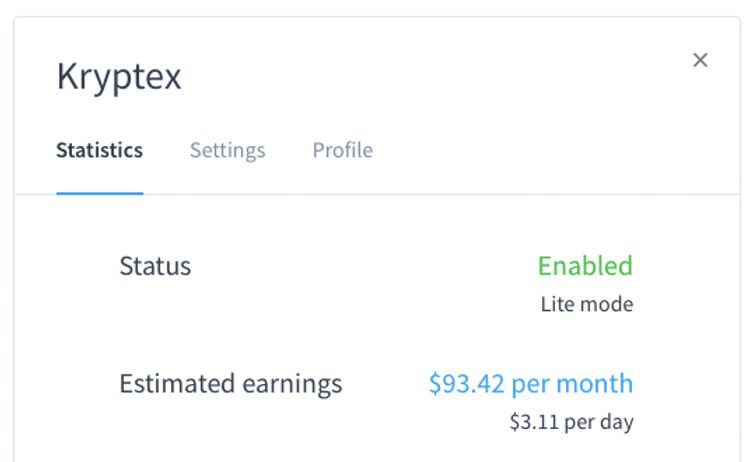Select the blue monthly earnings estimate
The height and width of the screenshot is (462, 756).
click(530, 383)
